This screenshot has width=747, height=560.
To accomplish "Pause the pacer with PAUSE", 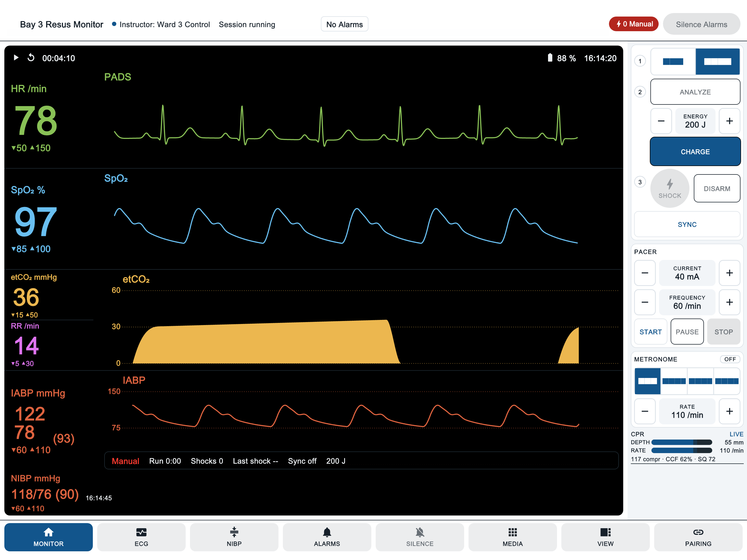I will (x=687, y=332).
